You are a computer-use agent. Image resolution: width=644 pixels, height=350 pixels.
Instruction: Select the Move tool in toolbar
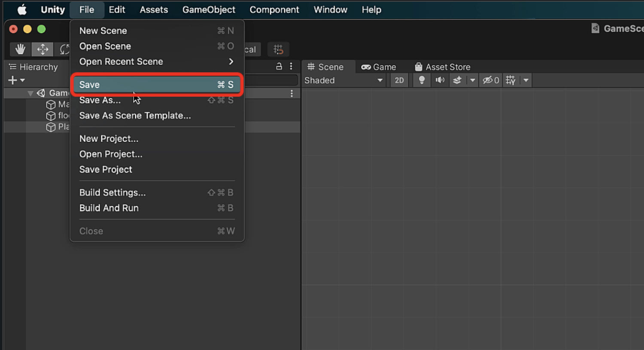(42, 49)
